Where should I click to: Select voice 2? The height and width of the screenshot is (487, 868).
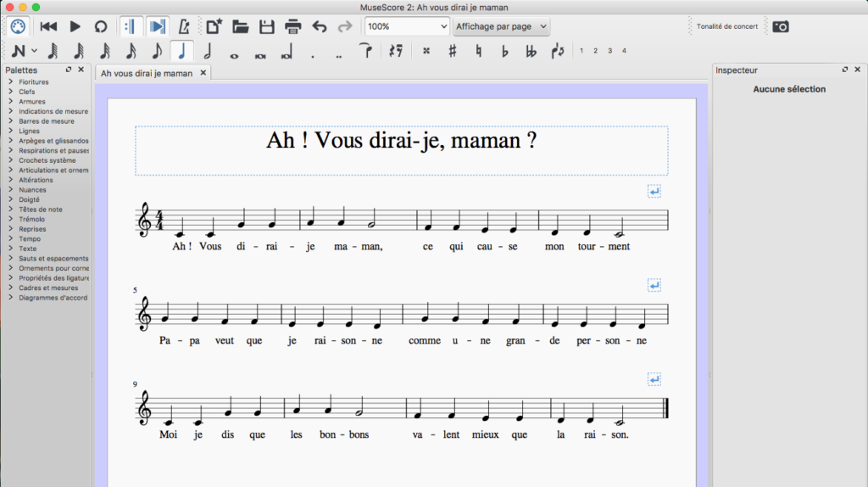click(x=596, y=51)
